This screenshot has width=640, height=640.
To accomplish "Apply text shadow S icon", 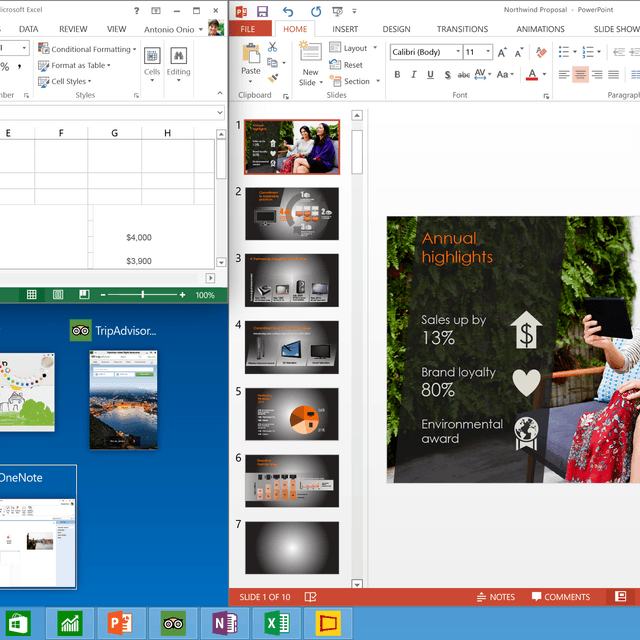I will tap(448, 75).
